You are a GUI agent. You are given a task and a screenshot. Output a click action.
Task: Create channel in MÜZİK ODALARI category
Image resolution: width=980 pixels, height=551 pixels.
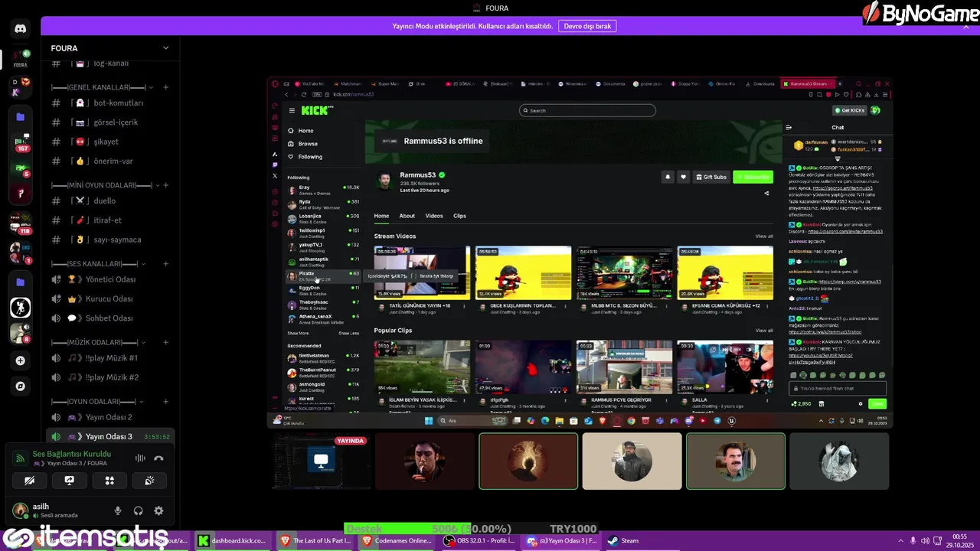coord(165,342)
